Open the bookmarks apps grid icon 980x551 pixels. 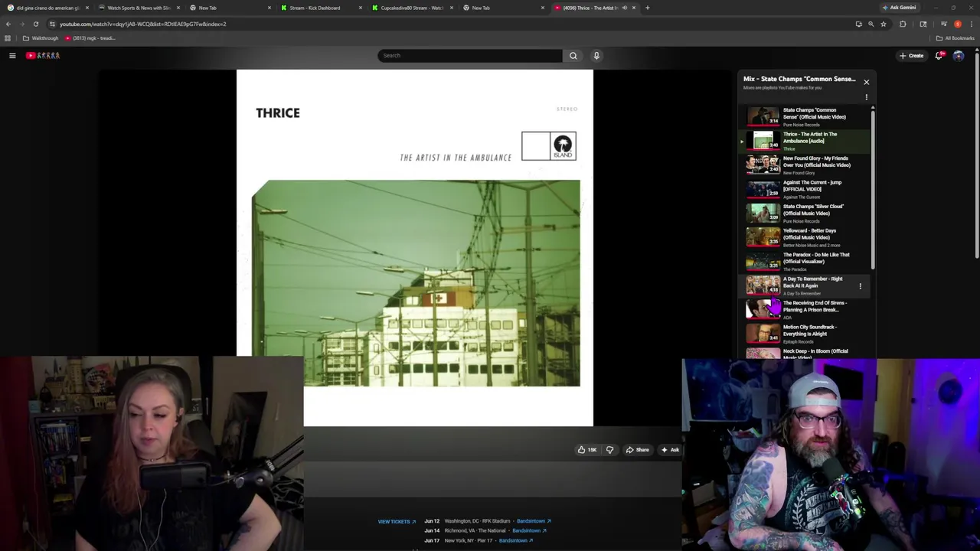pyautogui.click(x=8, y=38)
